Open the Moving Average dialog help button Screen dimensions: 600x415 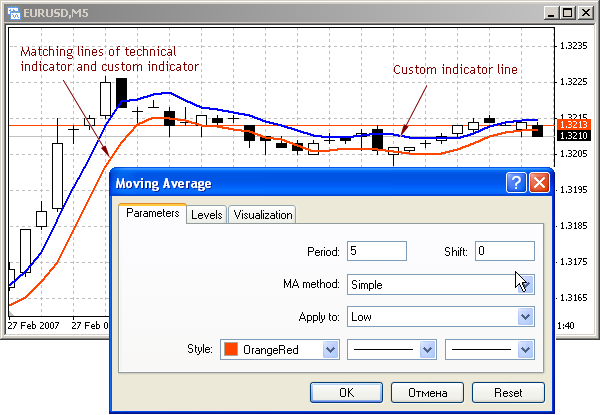click(516, 182)
